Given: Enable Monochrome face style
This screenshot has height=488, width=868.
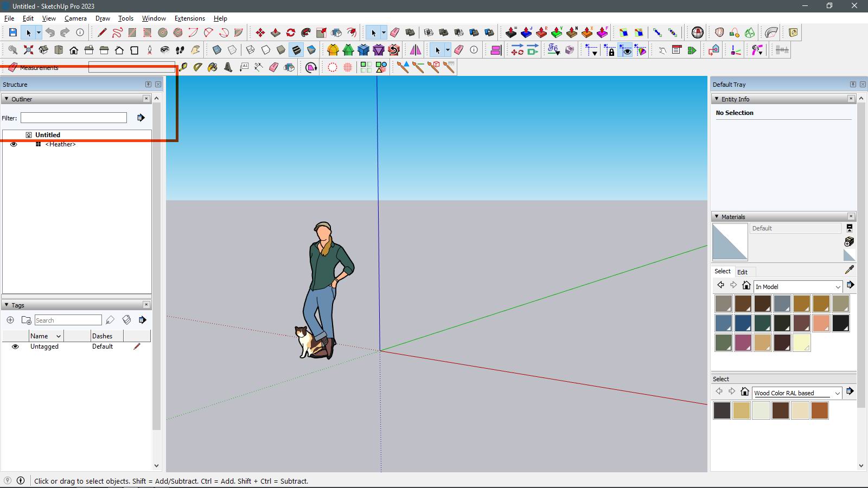Looking at the screenshot, I should pos(311,50).
